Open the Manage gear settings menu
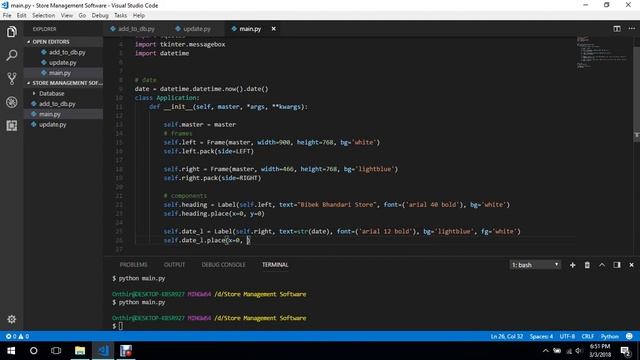Viewport: 640px width, 360px height. 12,319
